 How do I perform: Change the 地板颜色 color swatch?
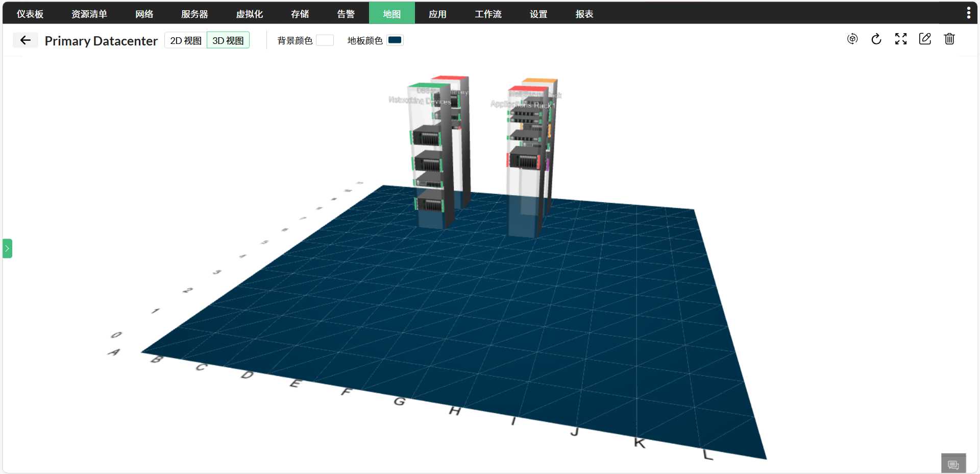[x=394, y=40]
